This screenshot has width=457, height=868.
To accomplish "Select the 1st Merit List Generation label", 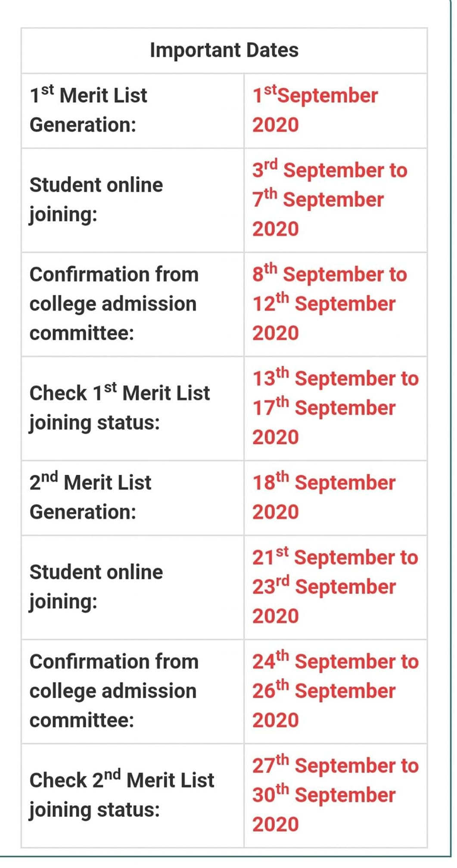I will [x=88, y=110].
